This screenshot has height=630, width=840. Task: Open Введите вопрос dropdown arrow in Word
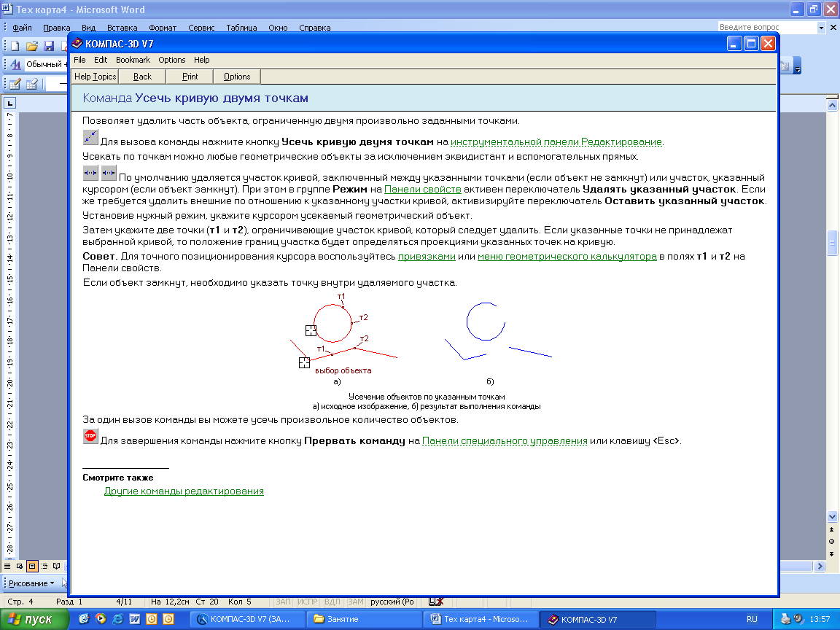coord(821,27)
